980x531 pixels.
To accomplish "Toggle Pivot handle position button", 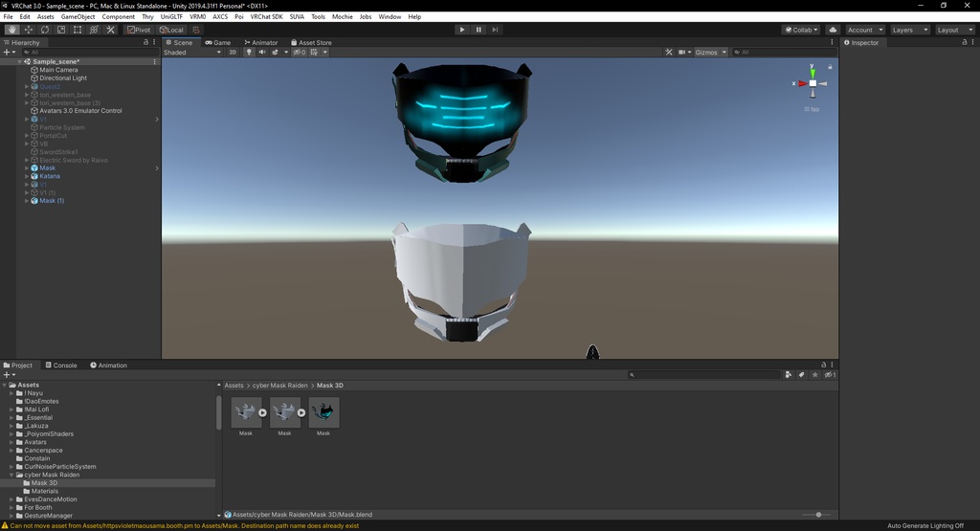I will pyautogui.click(x=139, y=30).
